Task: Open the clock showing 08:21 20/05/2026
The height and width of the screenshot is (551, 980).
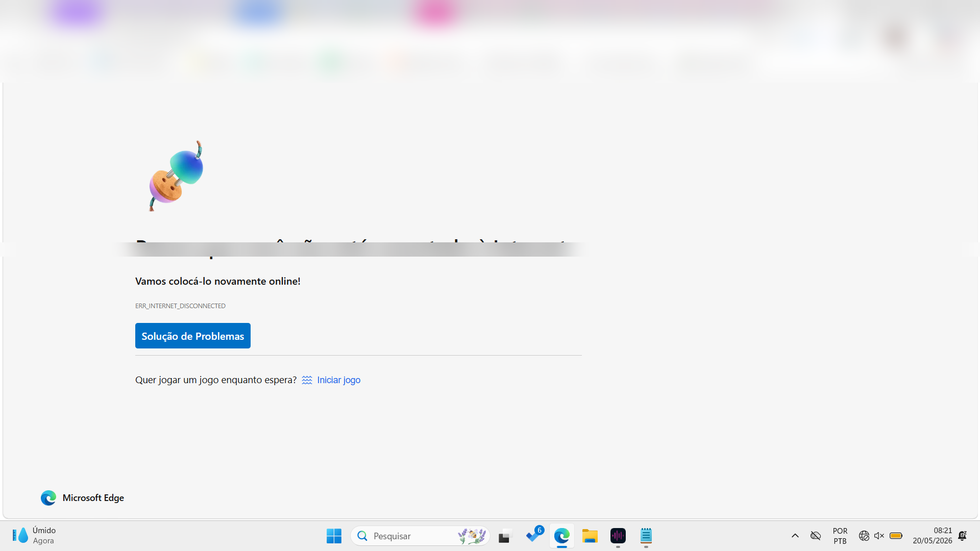Action: click(x=933, y=536)
